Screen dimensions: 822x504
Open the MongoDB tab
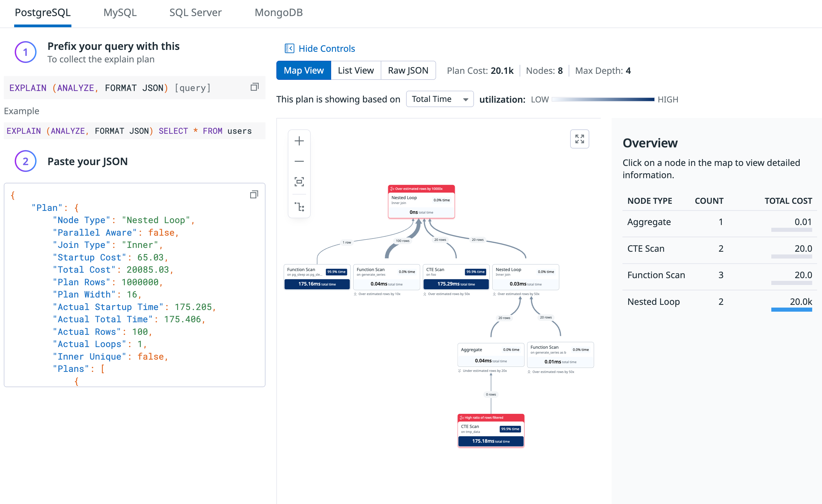click(x=279, y=13)
